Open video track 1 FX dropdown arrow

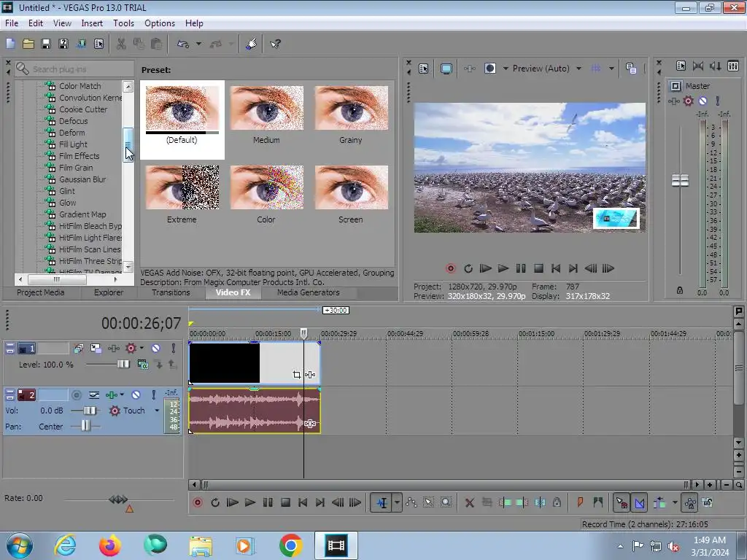tap(142, 348)
